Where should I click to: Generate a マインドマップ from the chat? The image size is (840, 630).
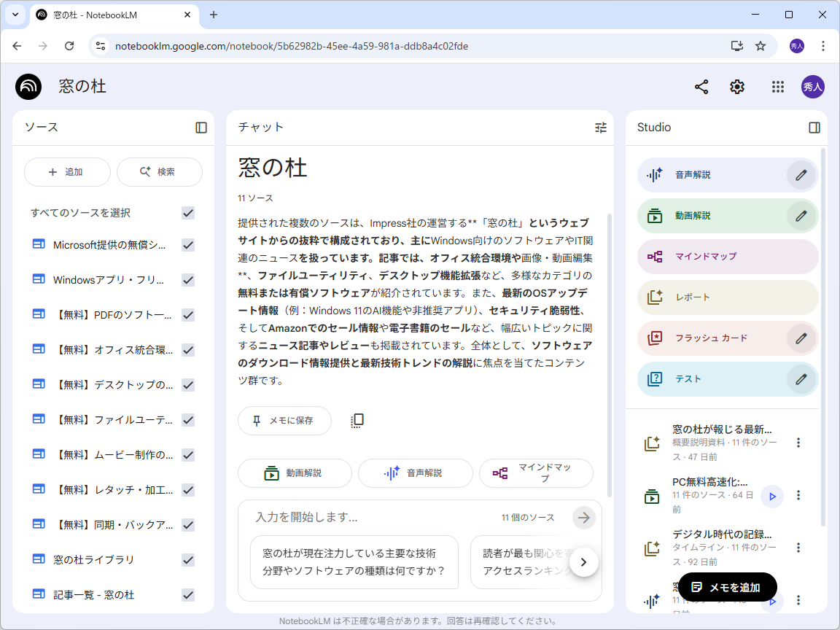[x=535, y=472]
